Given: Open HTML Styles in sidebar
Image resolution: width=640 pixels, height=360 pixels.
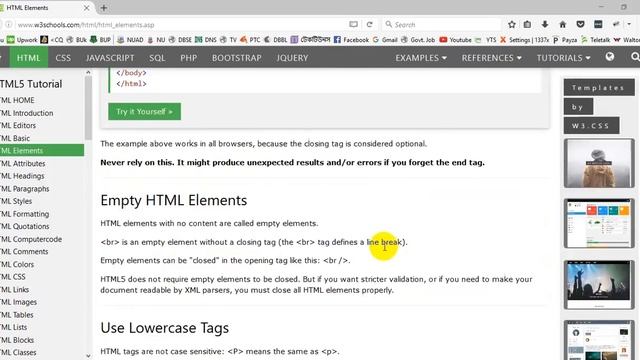Looking at the screenshot, I should pyautogui.click(x=16, y=201).
